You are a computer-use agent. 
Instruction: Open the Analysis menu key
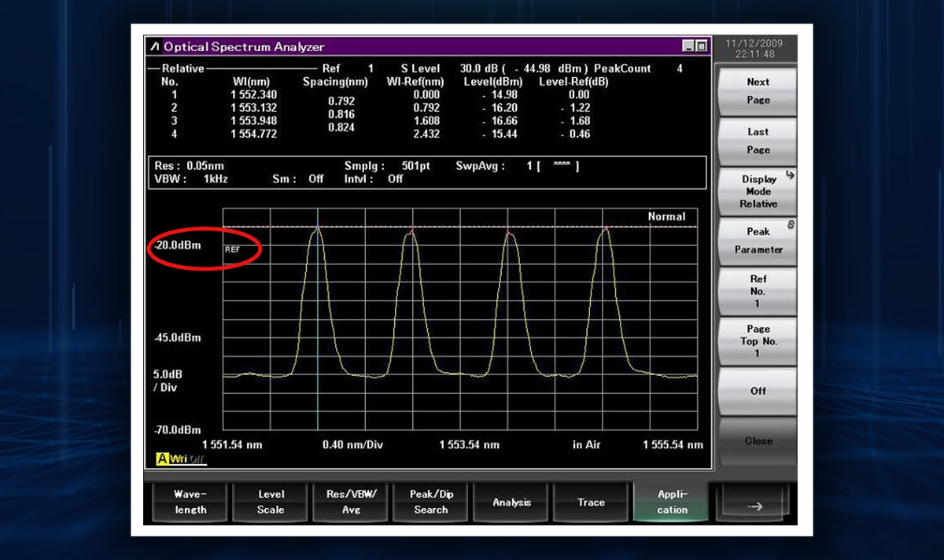point(511,502)
